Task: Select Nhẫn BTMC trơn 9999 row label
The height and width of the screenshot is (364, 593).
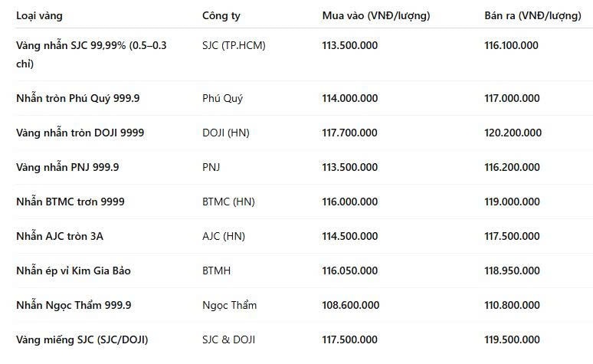Action: (x=70, y=202)
